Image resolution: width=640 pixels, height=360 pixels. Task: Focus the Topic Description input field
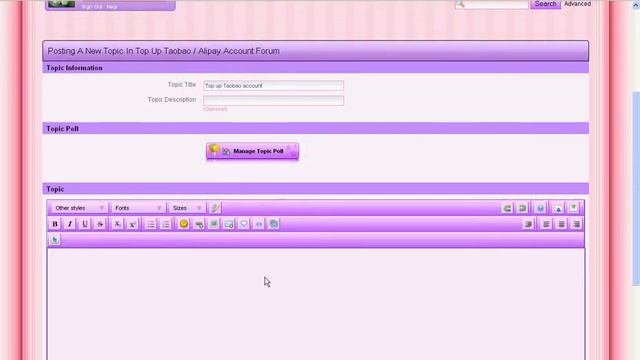[273, 100]
